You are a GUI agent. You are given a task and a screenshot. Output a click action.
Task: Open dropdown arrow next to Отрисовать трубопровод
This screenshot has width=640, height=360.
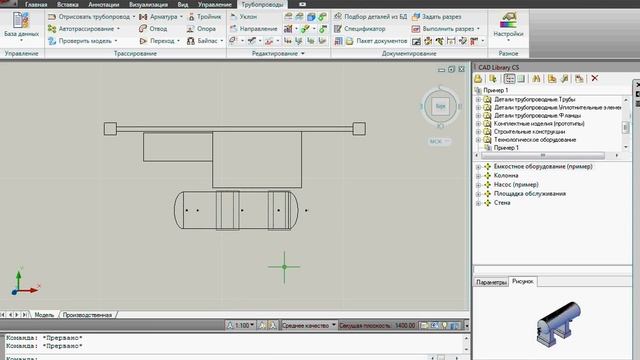click(134, 17)
